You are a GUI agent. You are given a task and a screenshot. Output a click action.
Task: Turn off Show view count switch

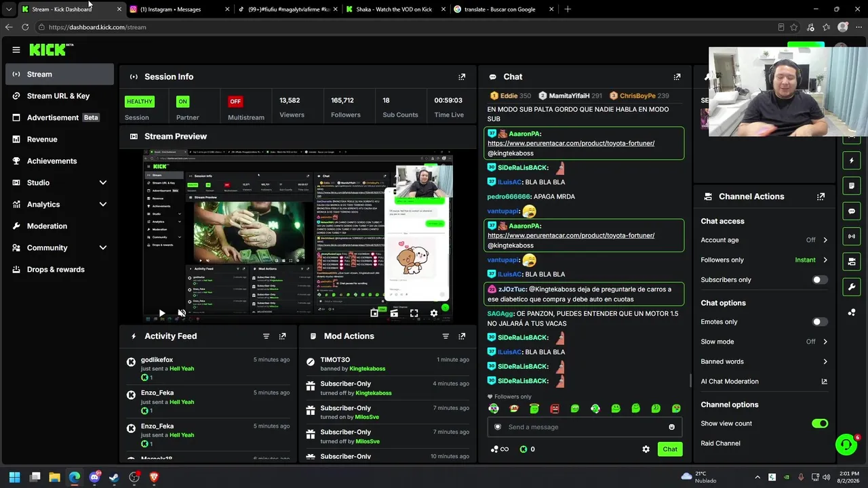pyautogui.click(x=820, y=424)
